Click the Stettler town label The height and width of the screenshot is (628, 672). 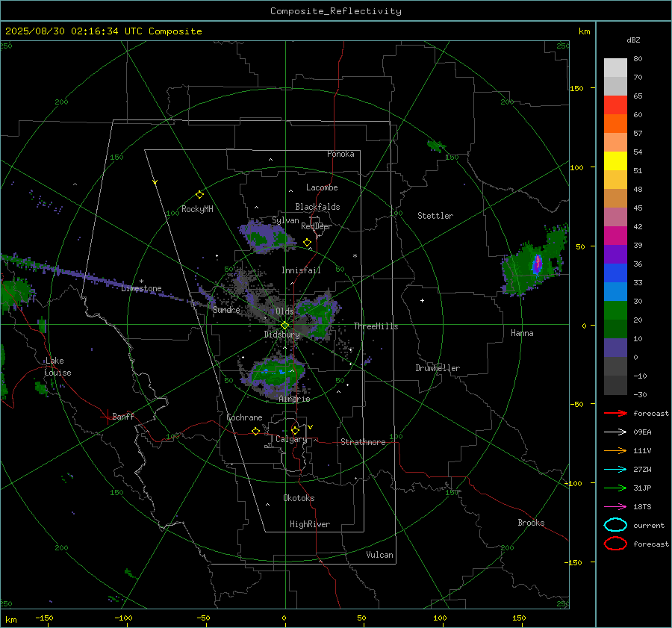(435, 216)
